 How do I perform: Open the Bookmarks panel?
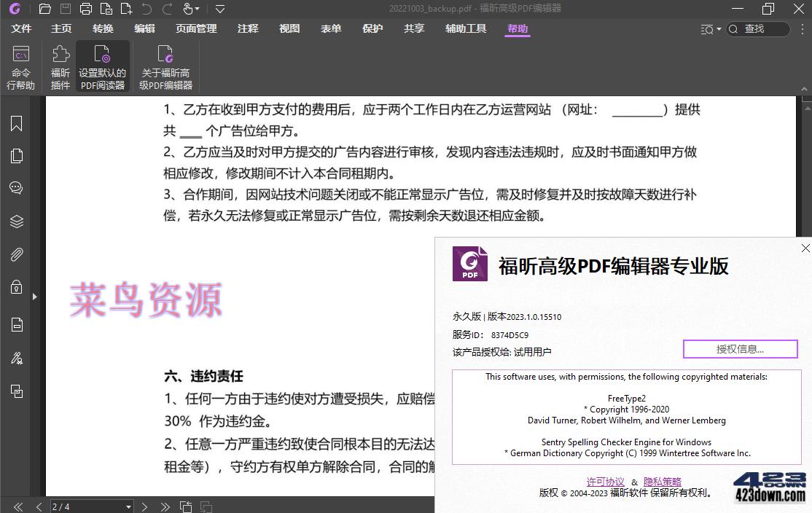click(16, 123)
